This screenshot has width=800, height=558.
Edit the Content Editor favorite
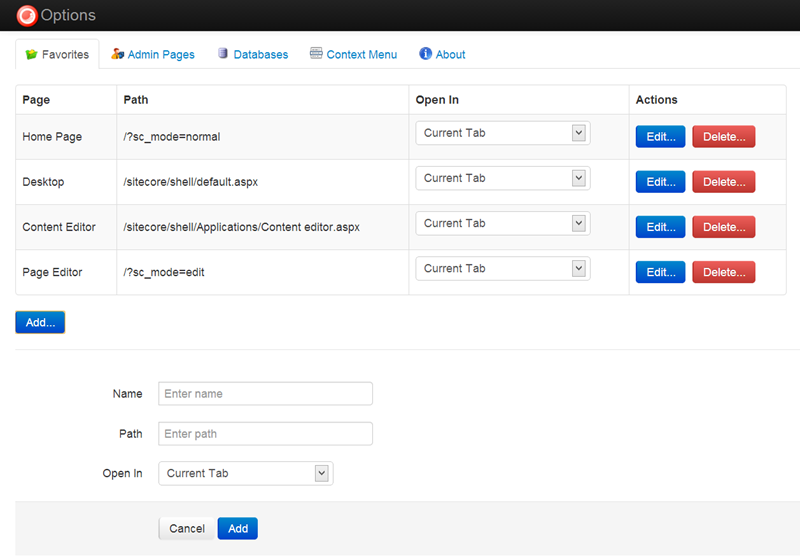660,227
